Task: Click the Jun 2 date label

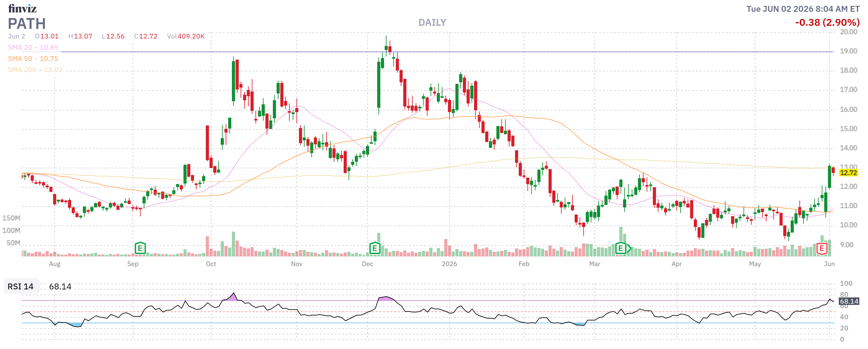Action: (16, 36)
